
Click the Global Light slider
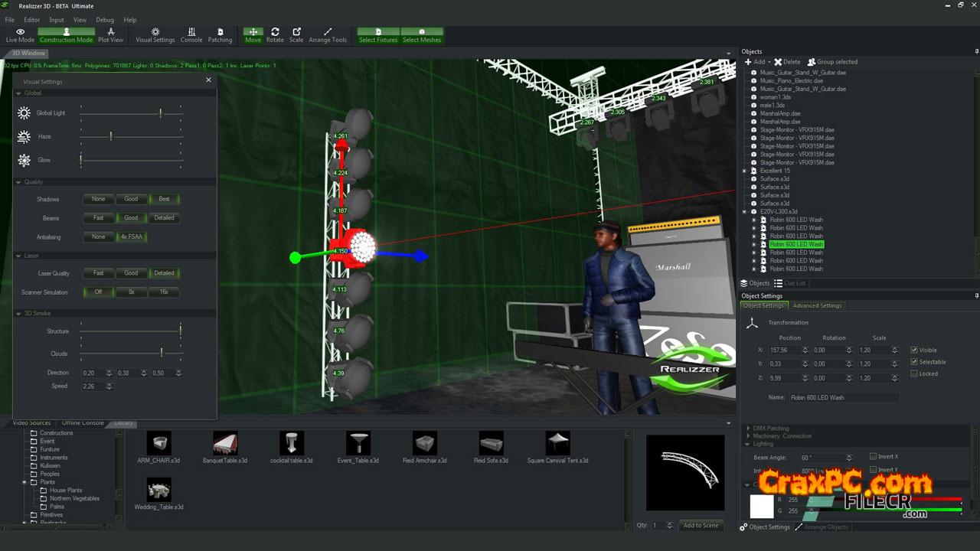point(131,113)
